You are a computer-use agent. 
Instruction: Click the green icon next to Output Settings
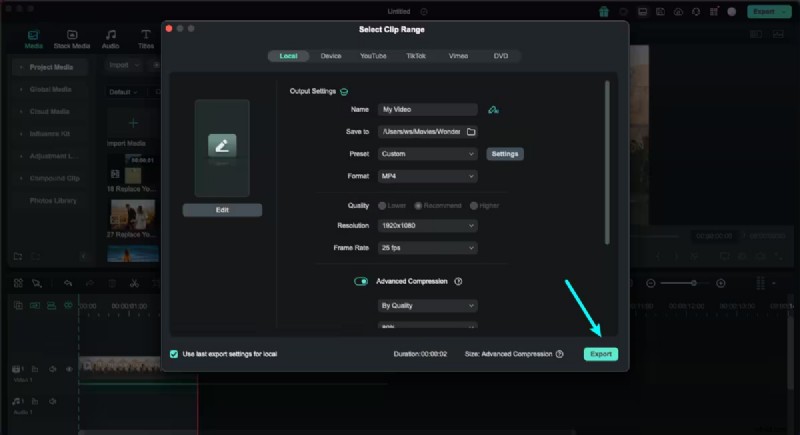(344, 92)
